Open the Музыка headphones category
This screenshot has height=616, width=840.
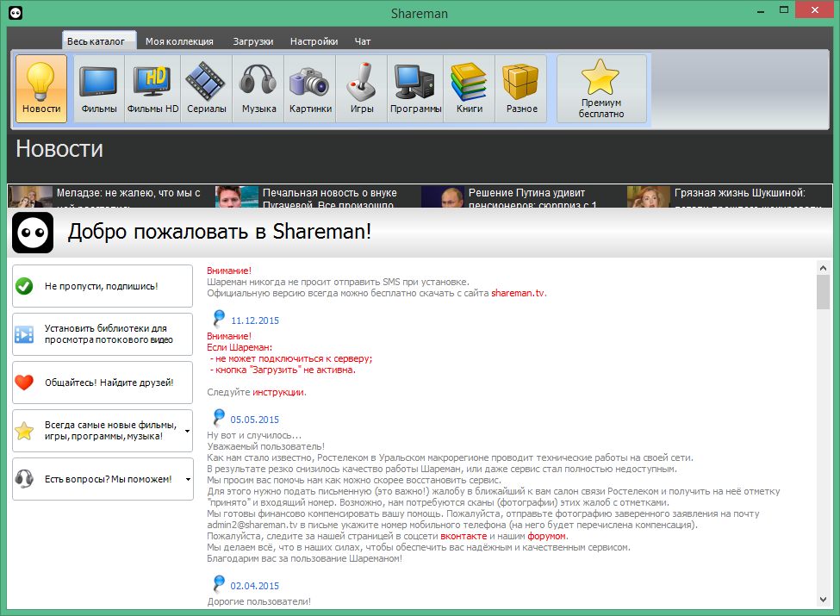pyautogui.click(x=258, y=89)
